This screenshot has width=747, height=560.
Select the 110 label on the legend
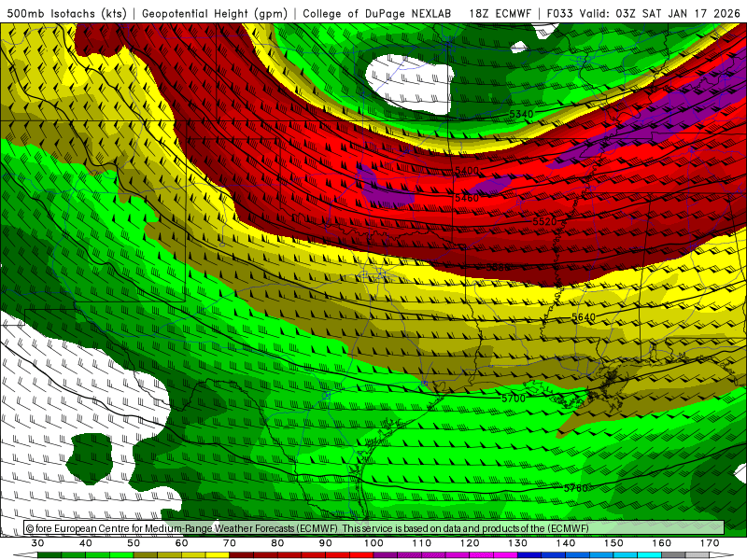point(422,543)
